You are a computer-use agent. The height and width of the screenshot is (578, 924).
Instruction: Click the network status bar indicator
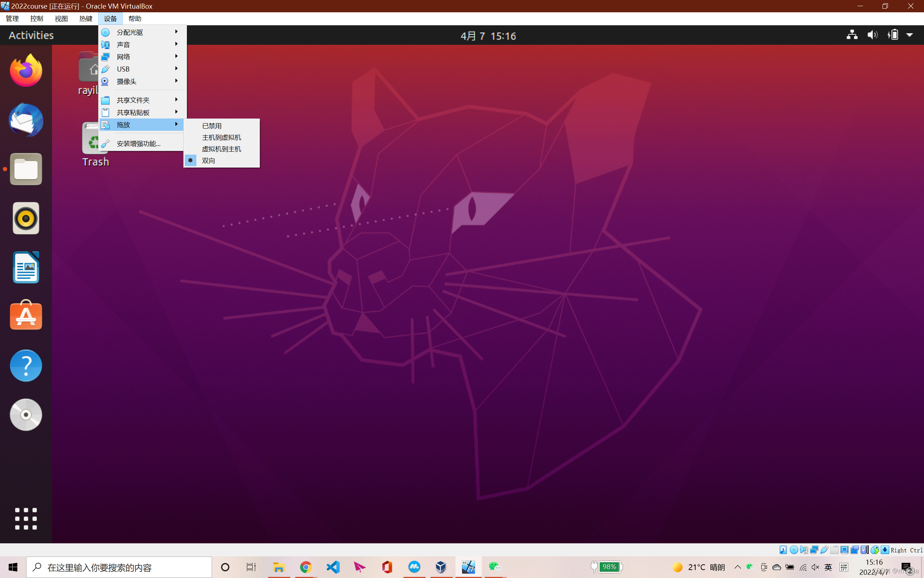pos(814,550)
